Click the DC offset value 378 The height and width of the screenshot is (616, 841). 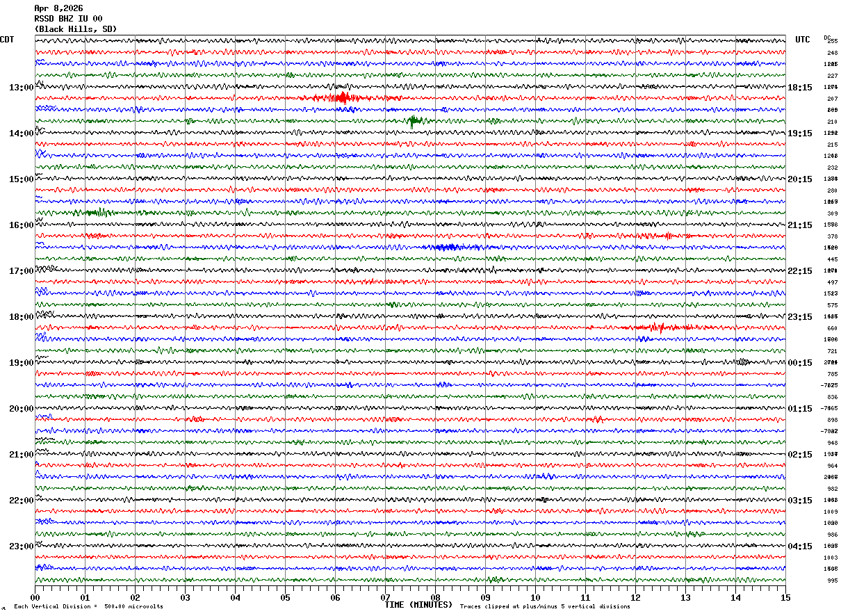click(832, 236)
